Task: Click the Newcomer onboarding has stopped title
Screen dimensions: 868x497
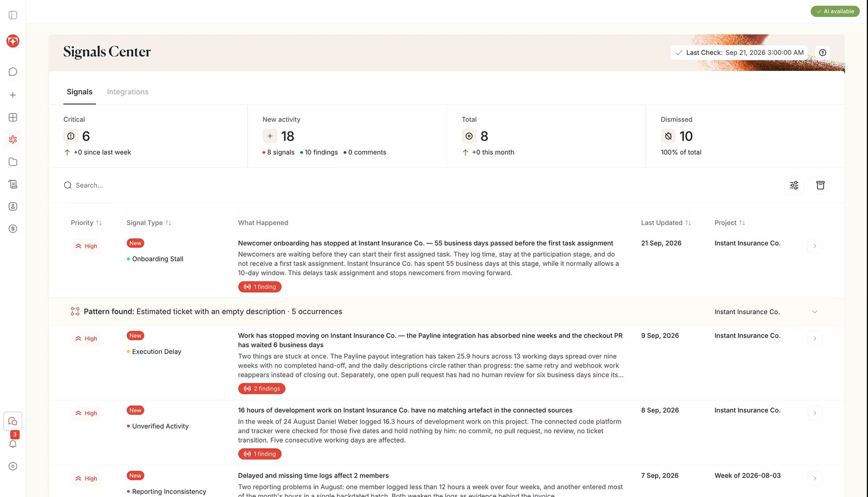Action: (425, 243)
